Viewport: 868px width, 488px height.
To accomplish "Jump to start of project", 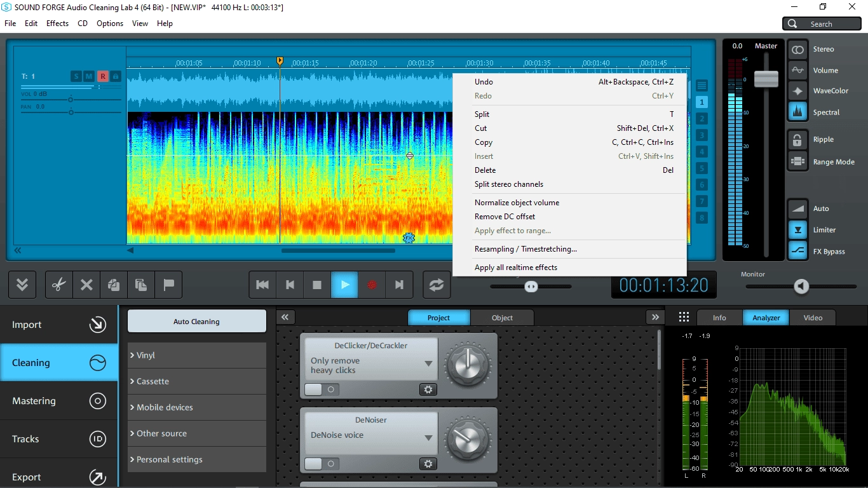I will point(262,285).
